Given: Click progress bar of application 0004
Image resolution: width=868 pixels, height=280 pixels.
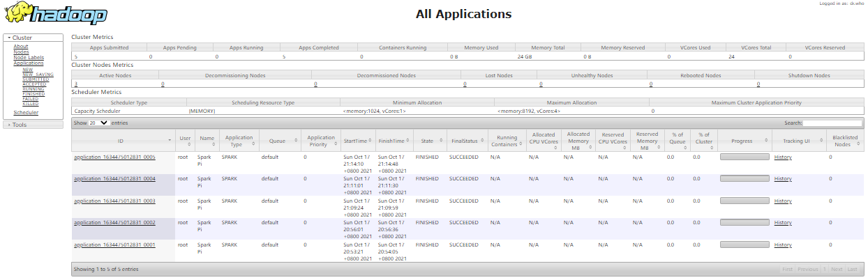Looking at the screenshot, I should (744, 179).
